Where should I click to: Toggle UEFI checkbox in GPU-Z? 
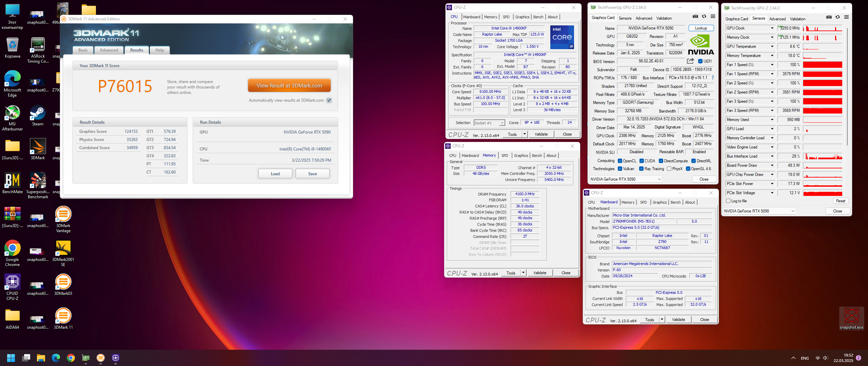(x=701, y=61)
